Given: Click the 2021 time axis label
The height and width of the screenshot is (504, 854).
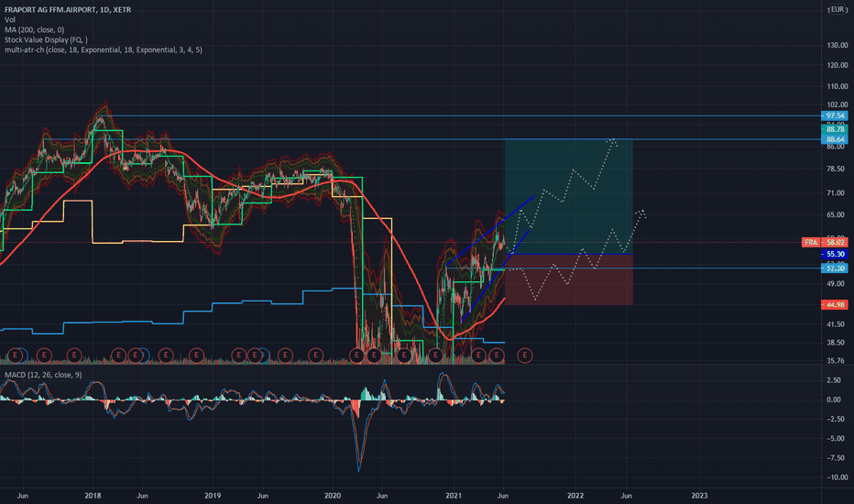Looking at the screenshot, I should [x=454, y=496].
